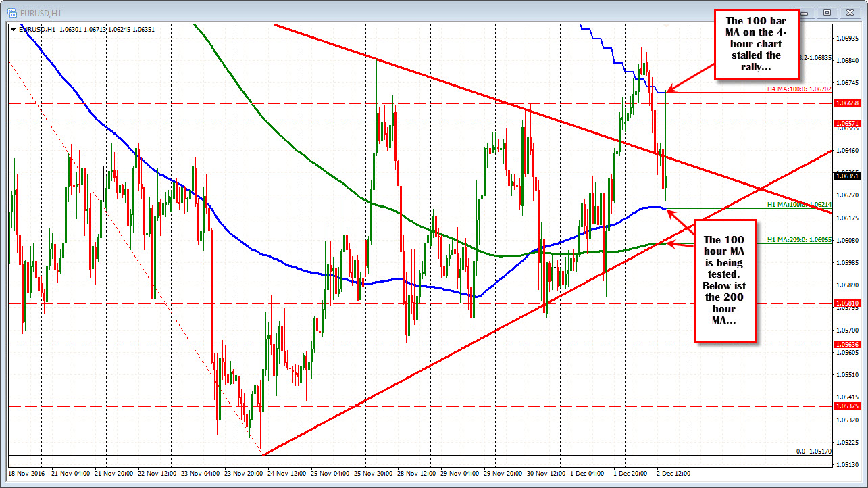Select the 1.05636 red price level label
The width and height of the screenshot is (868, 488).
[848, 344]
